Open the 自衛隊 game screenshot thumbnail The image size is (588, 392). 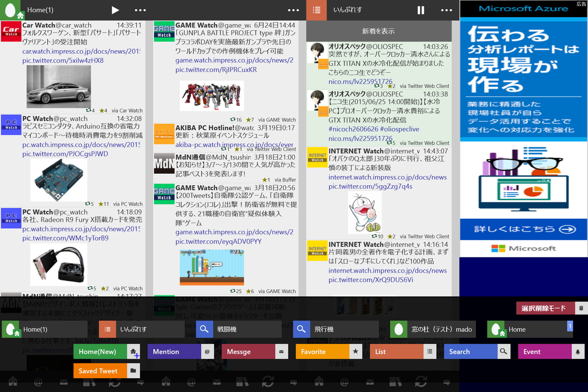212,267
